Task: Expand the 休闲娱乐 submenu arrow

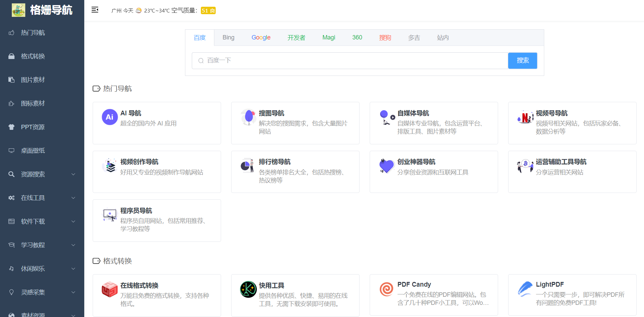Action: coord(73,269)
